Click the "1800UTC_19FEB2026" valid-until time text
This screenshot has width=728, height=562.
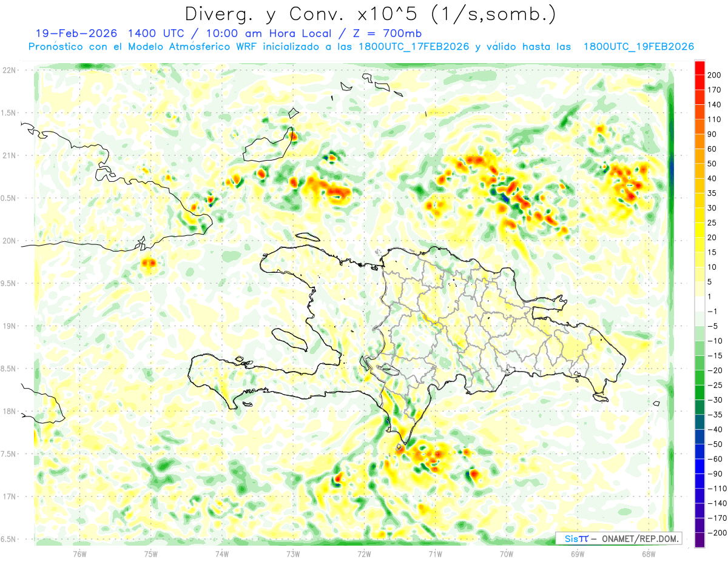(638, 47)
